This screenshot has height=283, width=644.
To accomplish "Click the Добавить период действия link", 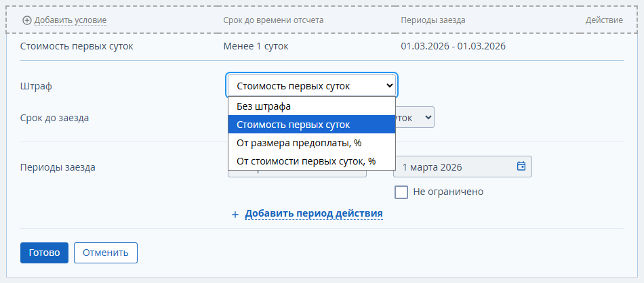I will coord(314,213).
